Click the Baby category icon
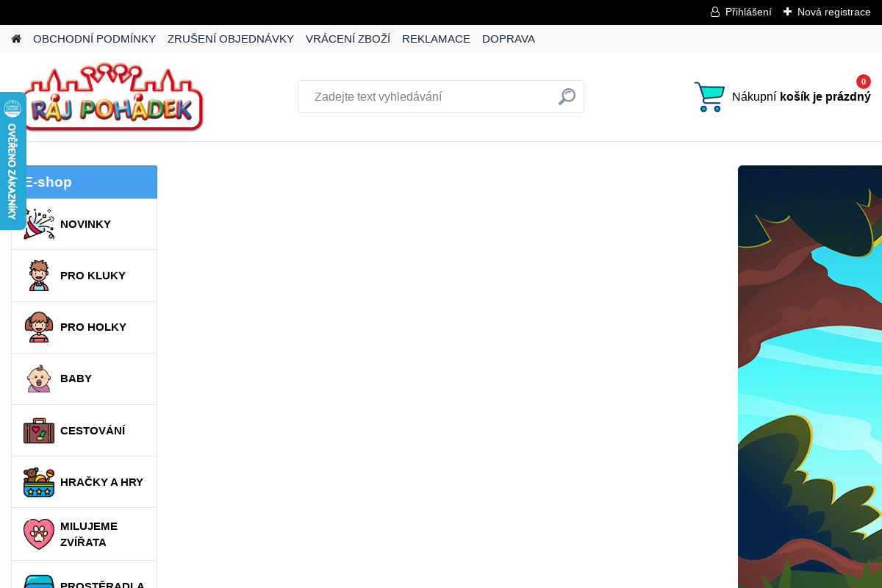This screenshot has width=882, height=588. coord(38,379)
